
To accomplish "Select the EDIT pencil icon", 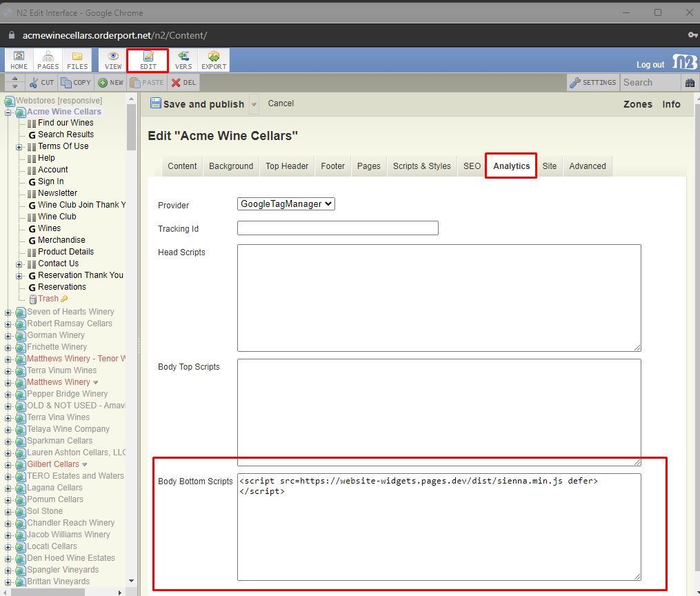I will coord(148,60).
